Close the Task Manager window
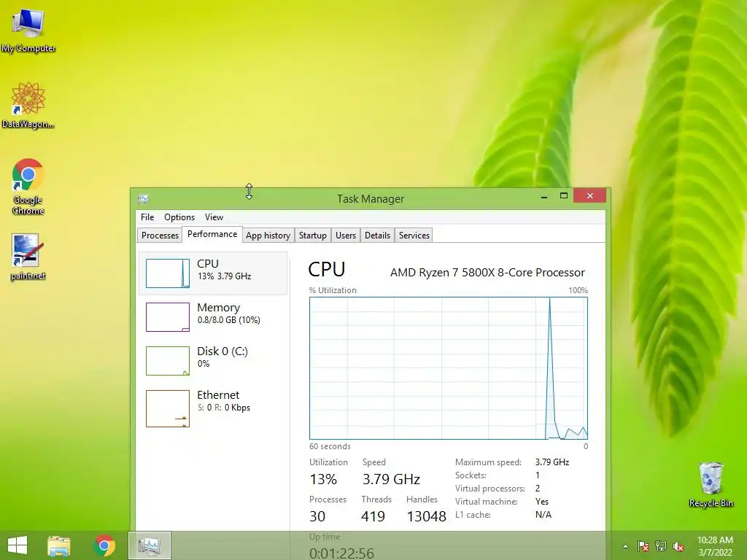Image resolution: width=747 pixels, height=560 pixels. [x=589, y=195]
